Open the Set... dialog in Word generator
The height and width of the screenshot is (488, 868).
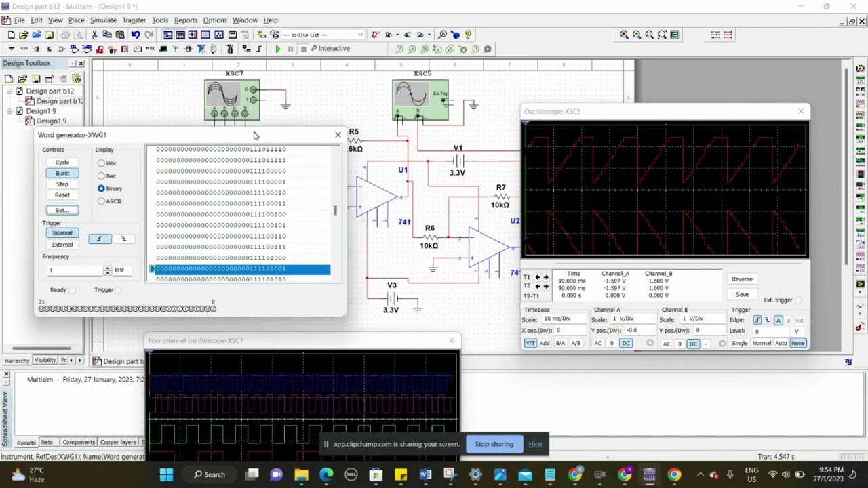tap(62, 210)
